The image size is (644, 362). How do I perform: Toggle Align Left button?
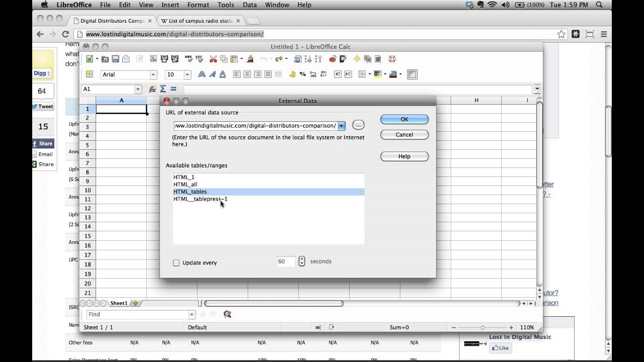click(237, 74)
